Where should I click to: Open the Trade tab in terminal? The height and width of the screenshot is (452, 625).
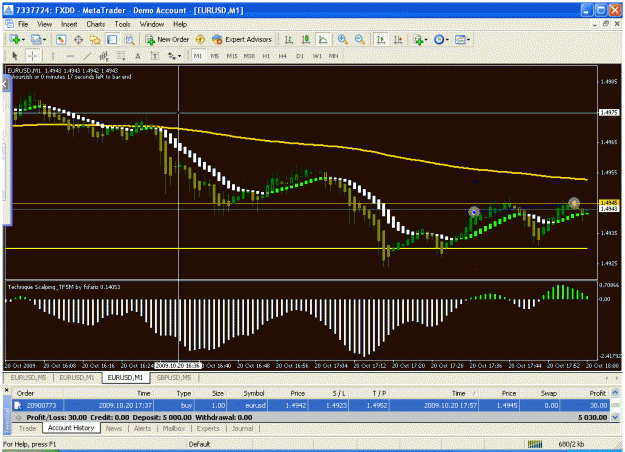pyautogui.click(x=27, y=428)
